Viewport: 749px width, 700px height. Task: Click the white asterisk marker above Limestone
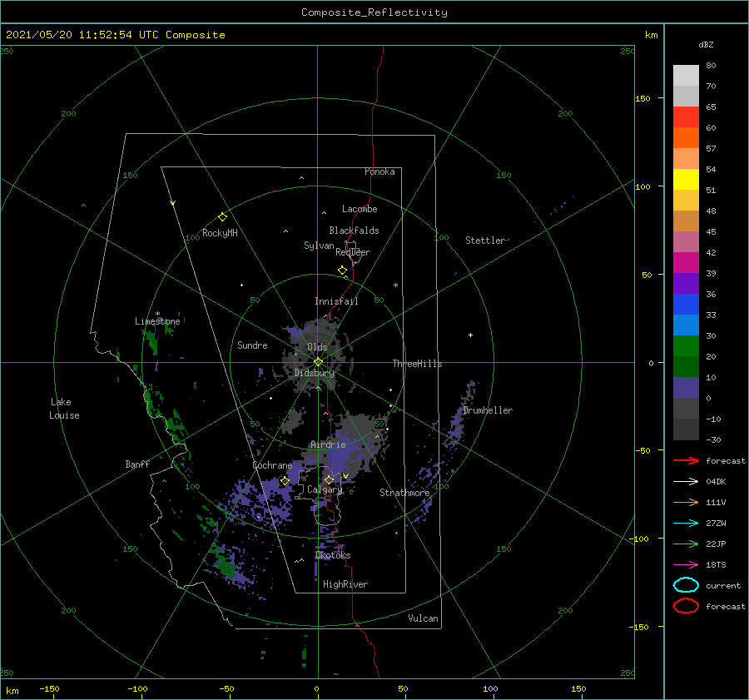tap(157, 314)
